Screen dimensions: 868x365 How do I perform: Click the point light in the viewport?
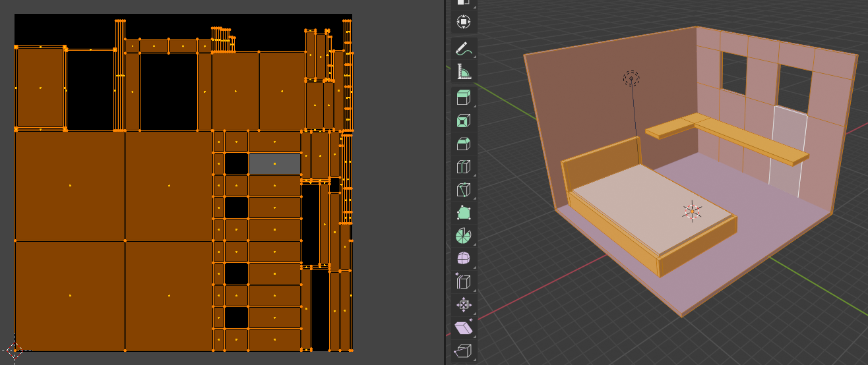point(631,79)
